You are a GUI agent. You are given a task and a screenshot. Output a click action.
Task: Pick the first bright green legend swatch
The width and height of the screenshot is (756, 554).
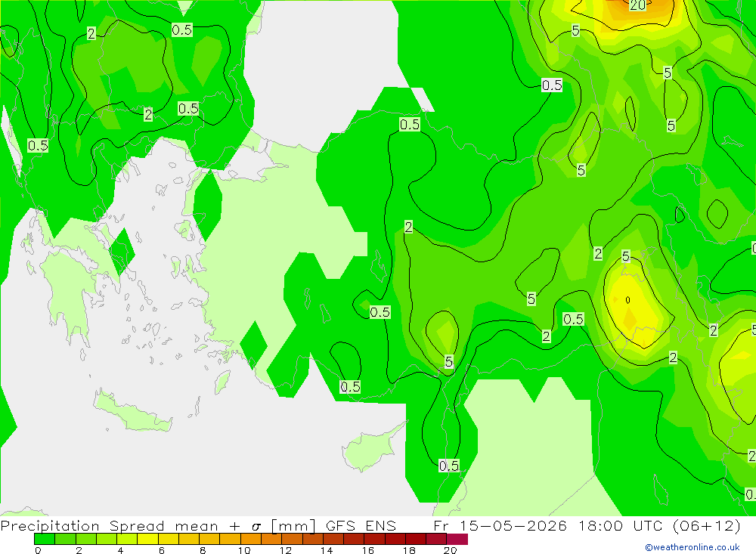click(x=45, y=539)
